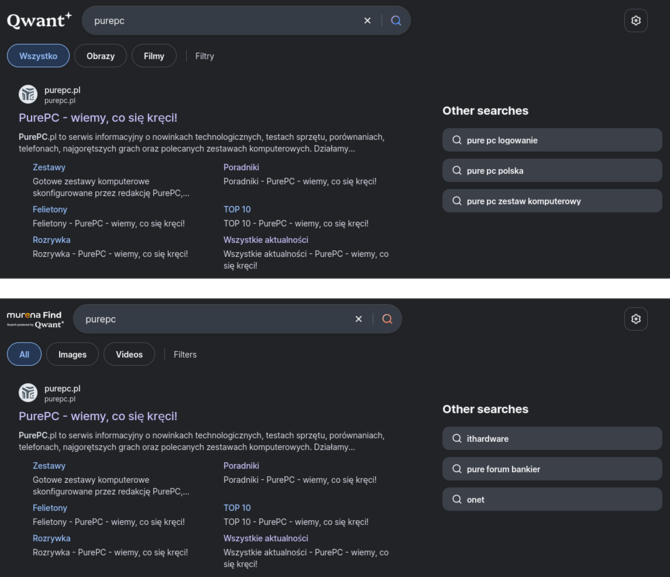670x577 pixels.
Task: Open Rozrywka sitelink in murena results
Action: click(52, 538)
